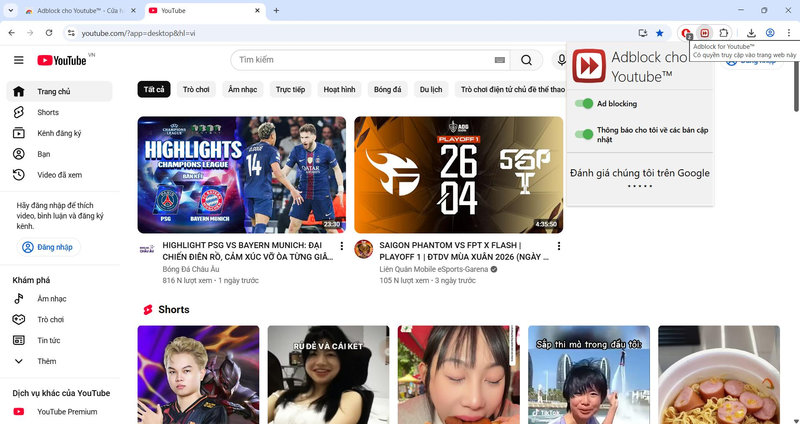This screenshot has width=800, height=424.
Task: Open Trò chơi under Khám phá
Action: [x=59, y=320]
